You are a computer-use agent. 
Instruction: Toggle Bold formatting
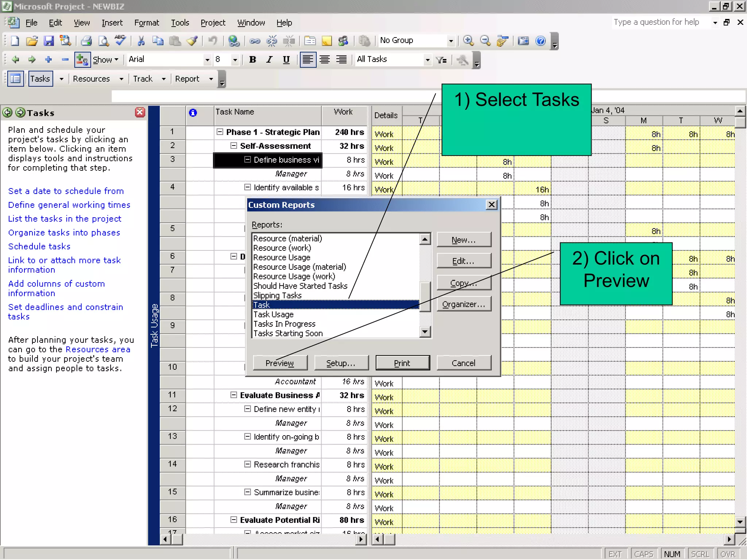[252, 60]
